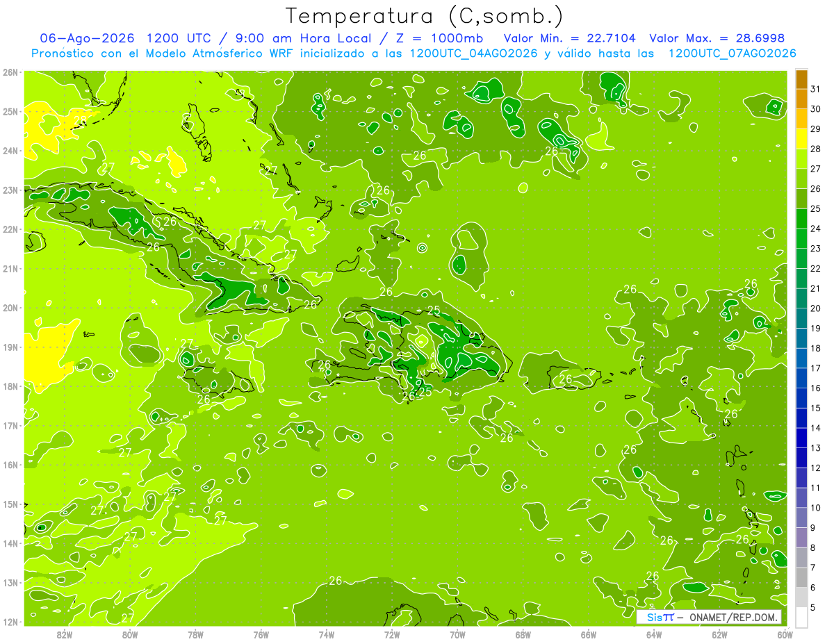
Task: Select "Valor Max. = 28.6998" text
Action: 717,38
